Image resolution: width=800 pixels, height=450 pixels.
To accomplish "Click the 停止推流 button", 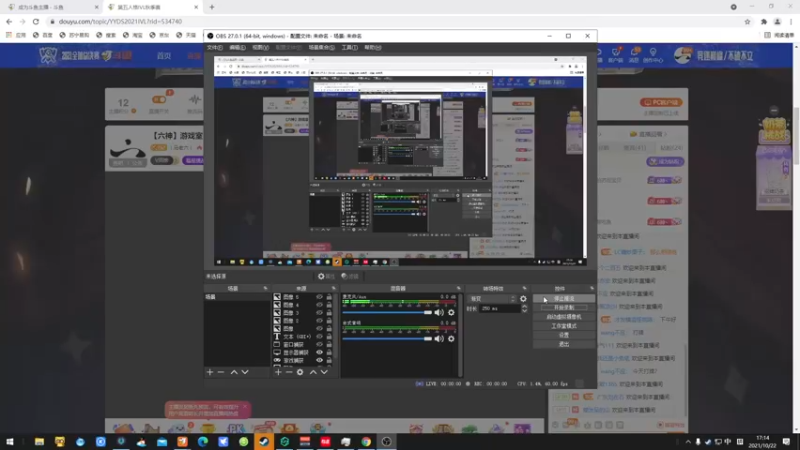I will [564, 298].
